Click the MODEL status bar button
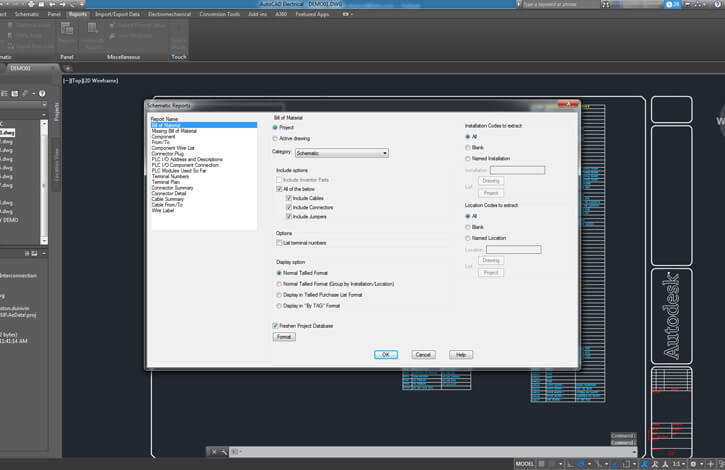The height and width of the screenshot is (470, 725). 525,464
